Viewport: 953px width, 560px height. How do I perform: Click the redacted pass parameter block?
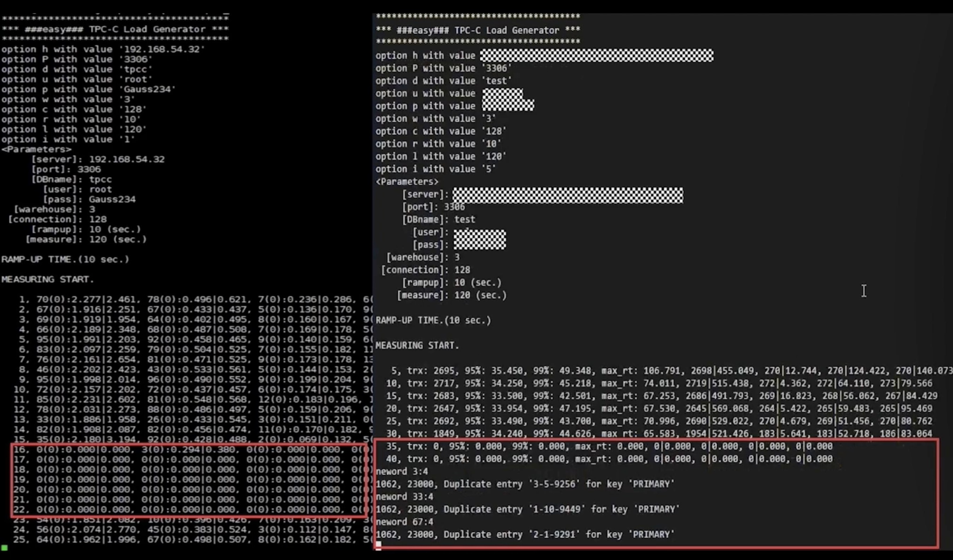[x=479, y=245]
